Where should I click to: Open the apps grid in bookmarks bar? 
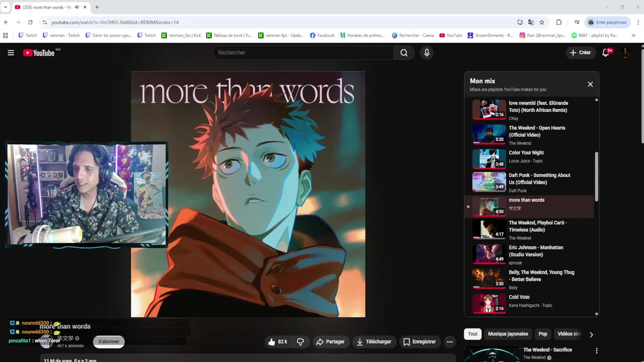tap(6, 35)
